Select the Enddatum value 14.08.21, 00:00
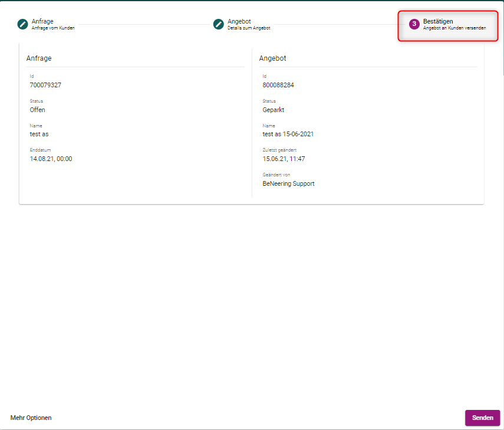This screenshot has width=504, height=430. click(x=51, y=159)
